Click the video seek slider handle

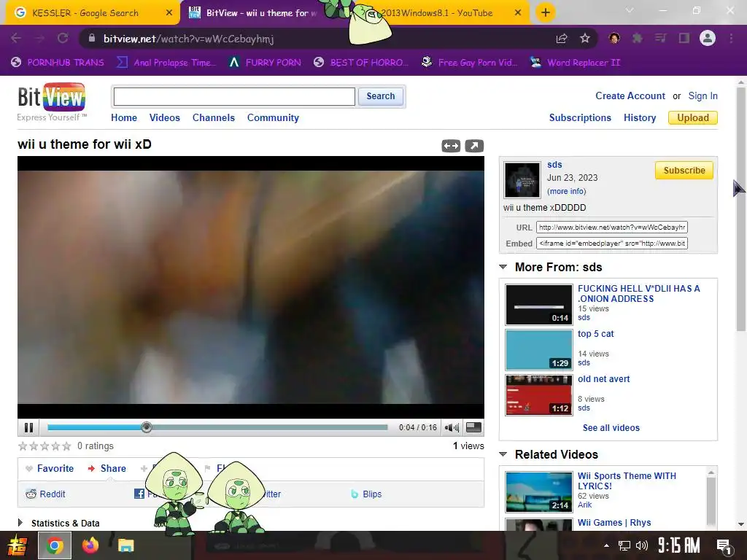click(146, 427)
